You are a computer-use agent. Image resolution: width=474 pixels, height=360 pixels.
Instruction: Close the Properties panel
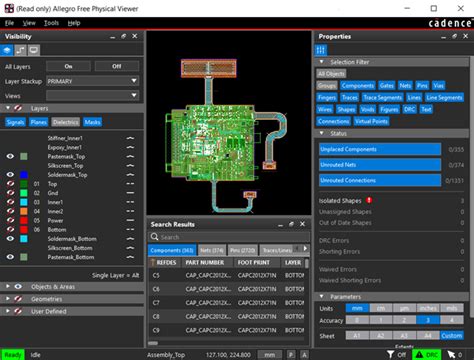[x=466, y=36]
